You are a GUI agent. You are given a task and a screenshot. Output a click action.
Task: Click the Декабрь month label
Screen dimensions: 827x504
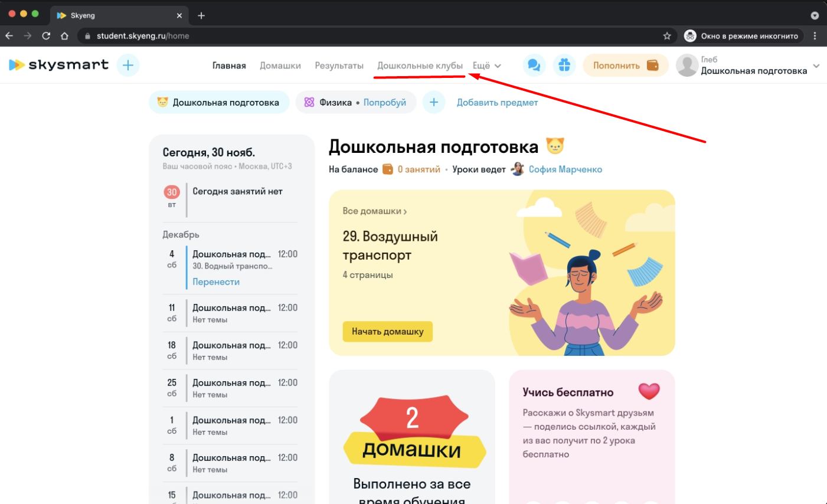pos(181,234)
